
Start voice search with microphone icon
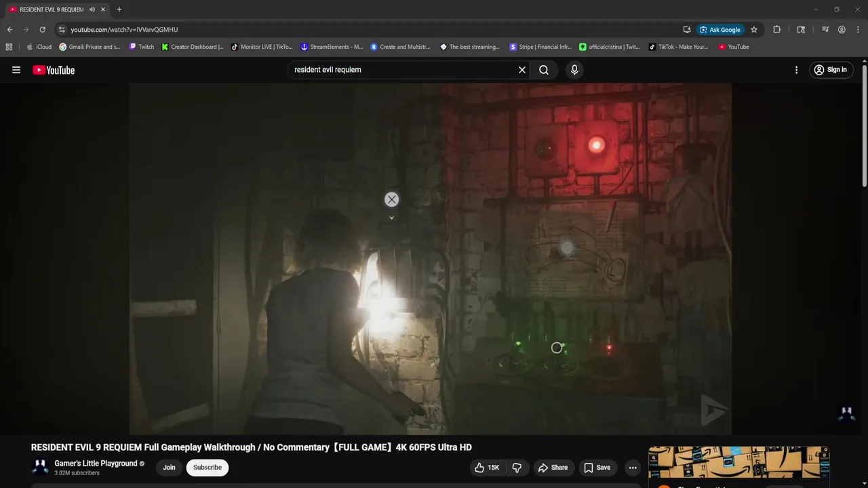click(x=574, y=70)
